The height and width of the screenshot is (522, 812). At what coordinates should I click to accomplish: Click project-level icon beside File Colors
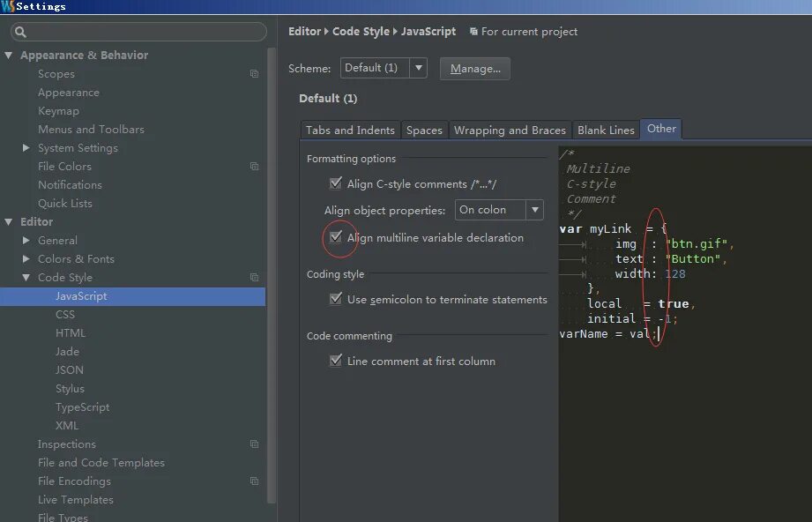254,167
